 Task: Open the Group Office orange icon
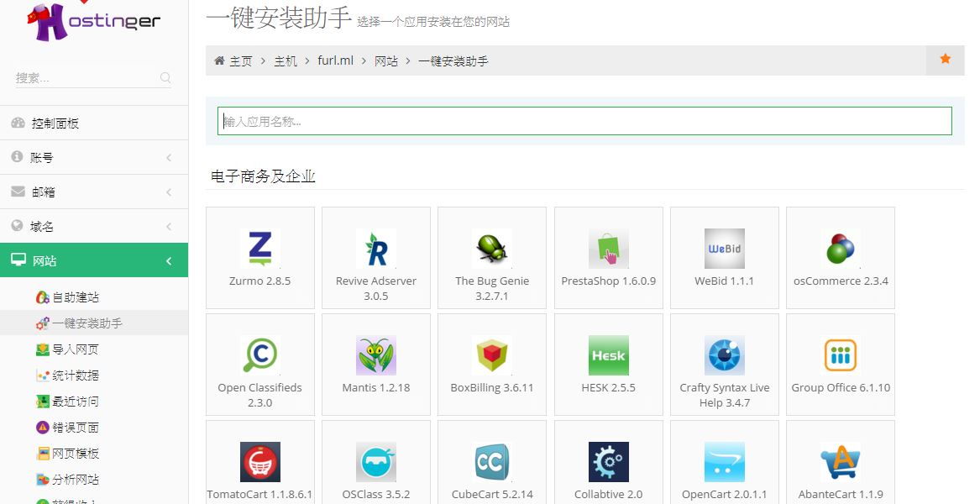(841, 355)
